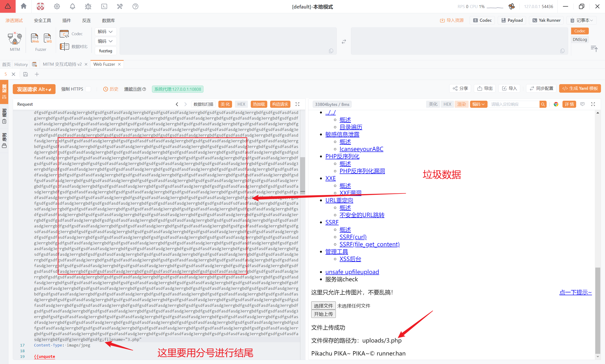Click the WebSocket fuzzer icon
Screen dimensions: 605x364
[x=47, y=38]
